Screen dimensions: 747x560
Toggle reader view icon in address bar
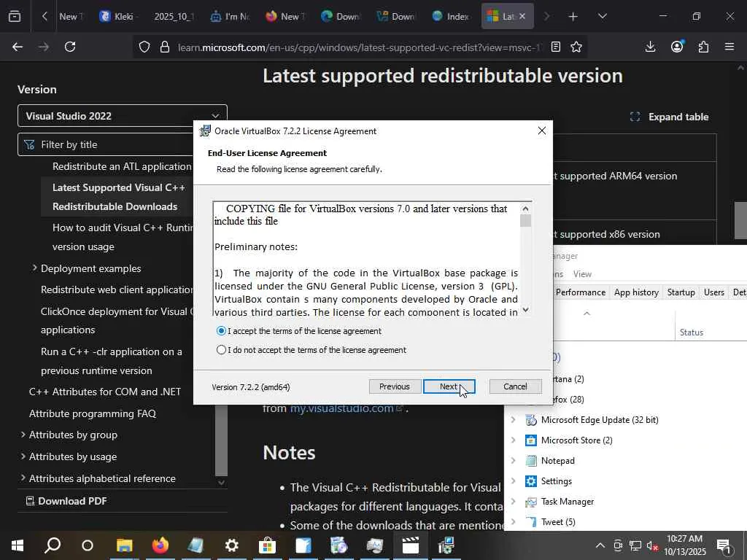pos(555,47)
